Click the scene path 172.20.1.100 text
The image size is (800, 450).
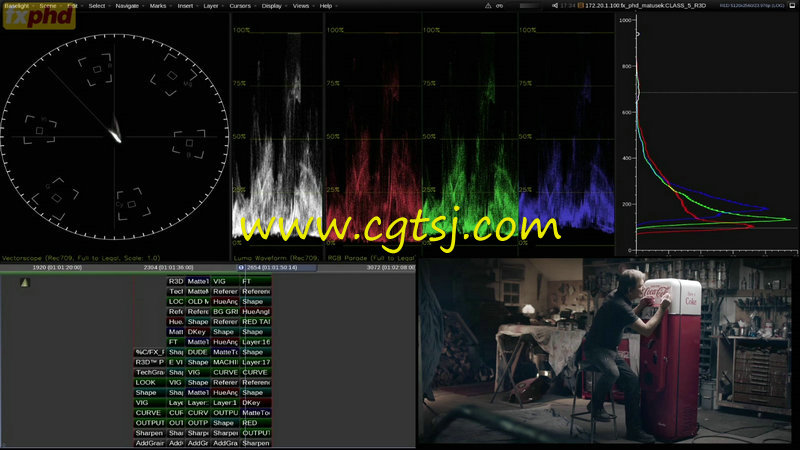[x=645, y=6]
